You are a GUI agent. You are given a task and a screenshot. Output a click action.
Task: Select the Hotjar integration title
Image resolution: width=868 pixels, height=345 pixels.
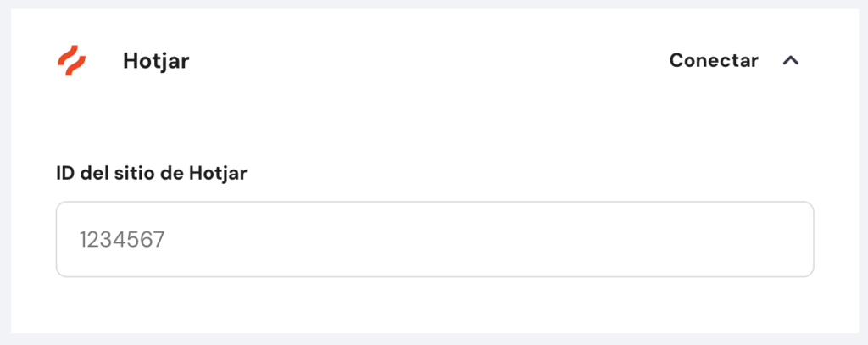156,61
